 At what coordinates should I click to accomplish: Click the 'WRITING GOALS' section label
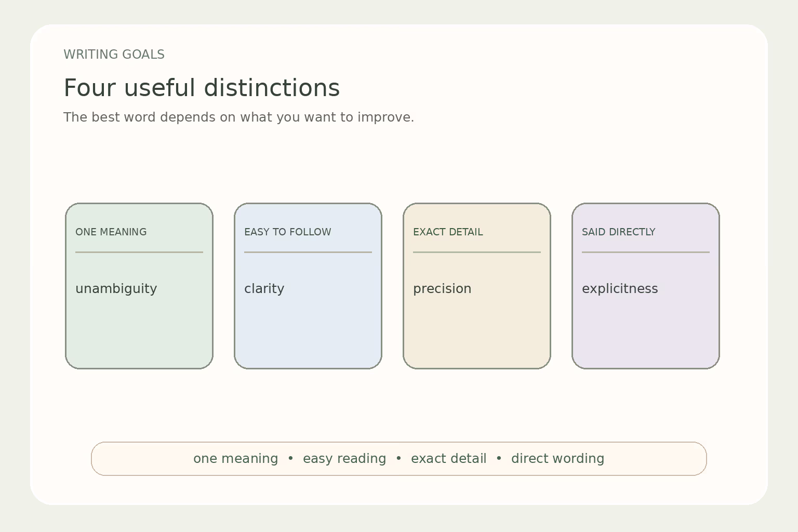click(114, 55)
